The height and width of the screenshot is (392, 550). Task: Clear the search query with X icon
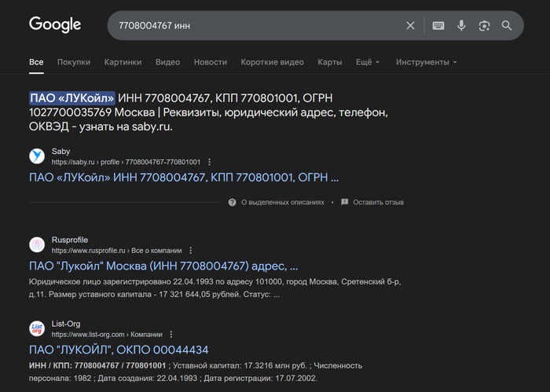[410, 26]
